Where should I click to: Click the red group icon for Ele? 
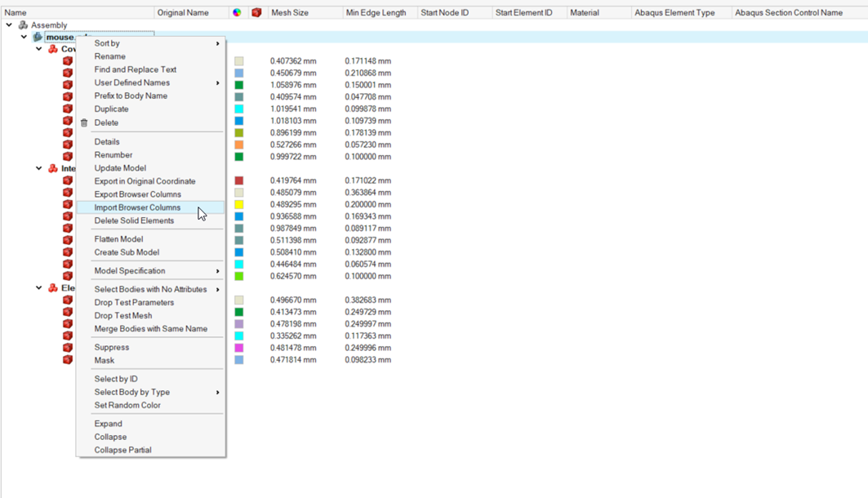point(53,288)
